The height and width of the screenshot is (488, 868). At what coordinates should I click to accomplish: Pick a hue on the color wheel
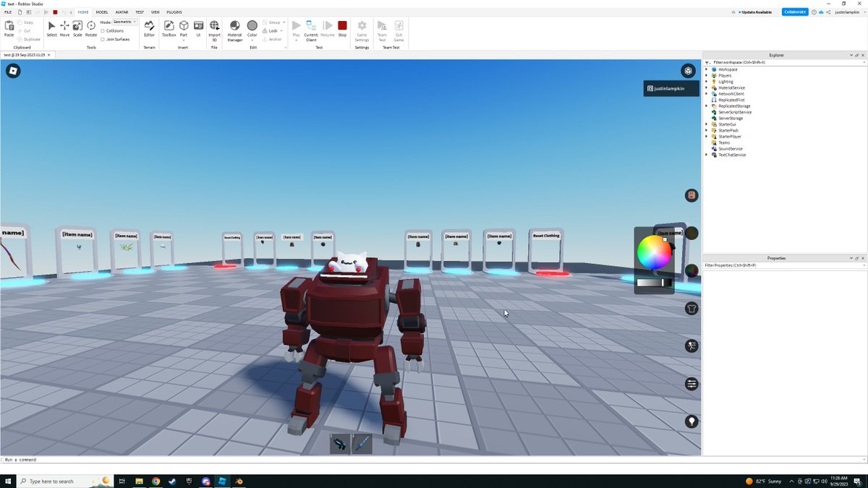pos(654,253)
